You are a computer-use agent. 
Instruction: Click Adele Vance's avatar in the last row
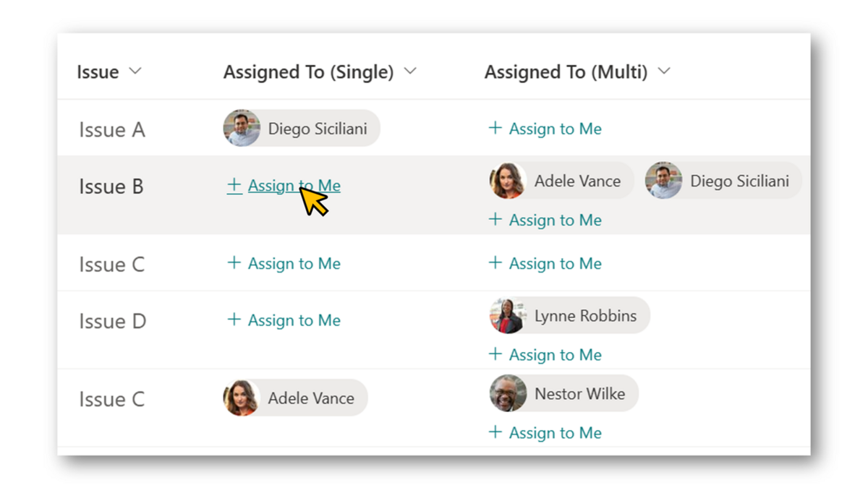(x=242, y=398)
